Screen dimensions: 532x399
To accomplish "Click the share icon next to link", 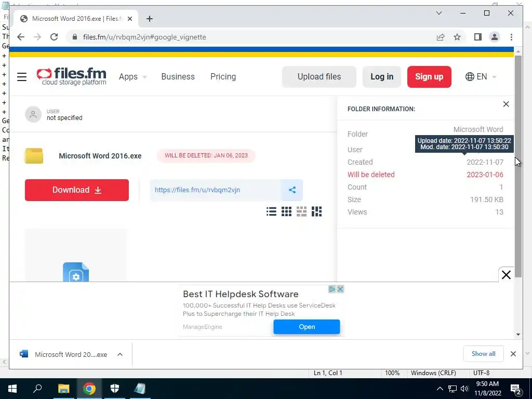I will [x=292, y=190].
